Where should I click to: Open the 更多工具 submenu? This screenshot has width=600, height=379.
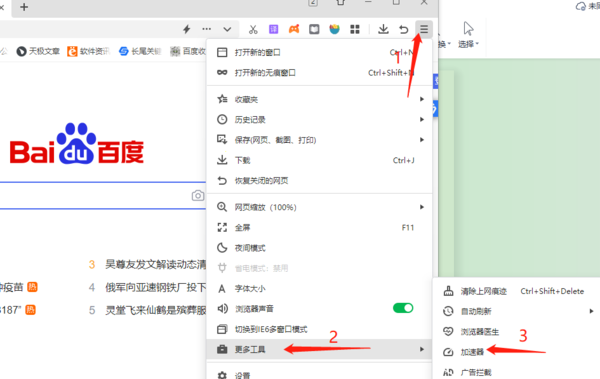pos(320,349)
